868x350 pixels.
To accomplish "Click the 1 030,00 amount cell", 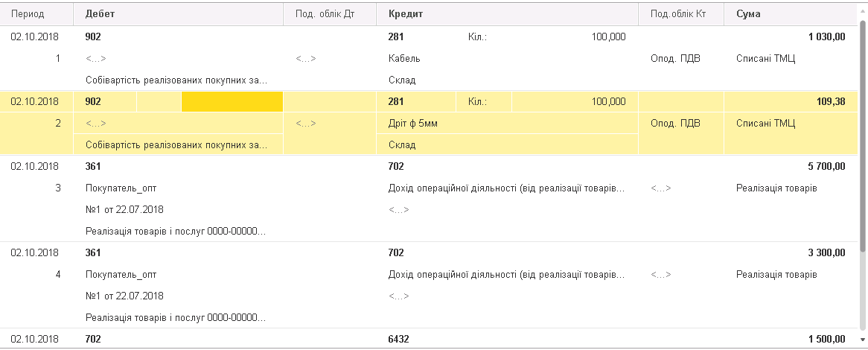I will tap(826, 36).
